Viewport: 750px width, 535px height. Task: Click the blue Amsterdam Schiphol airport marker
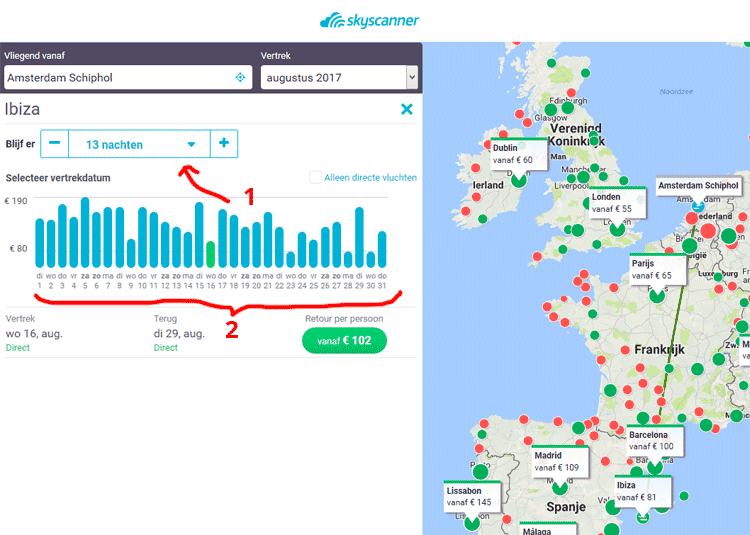pos(698,207)
